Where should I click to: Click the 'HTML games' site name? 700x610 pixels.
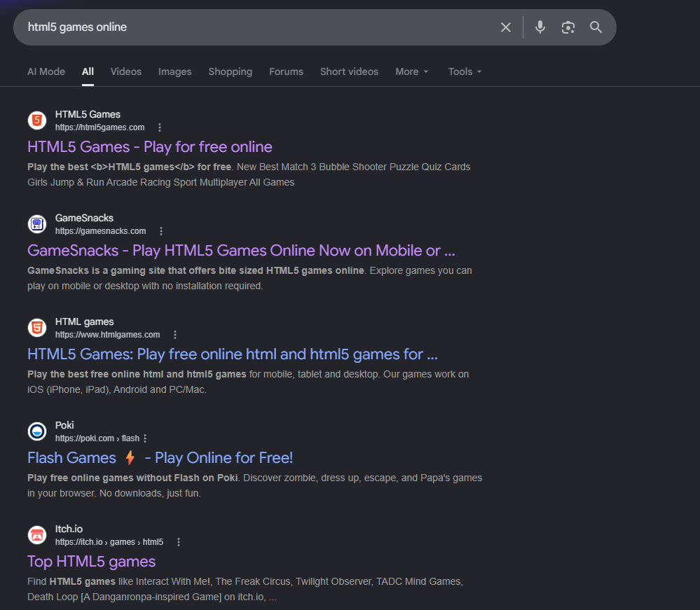tap(84, 321)
